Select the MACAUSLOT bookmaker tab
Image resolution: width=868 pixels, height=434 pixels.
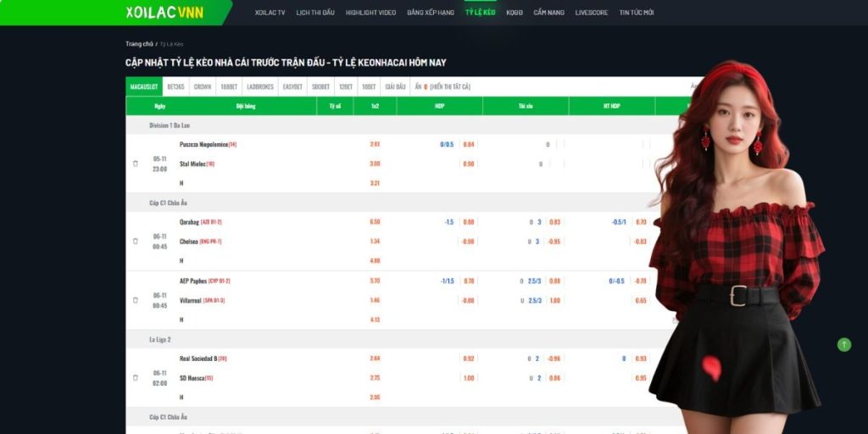pos(144,86)
